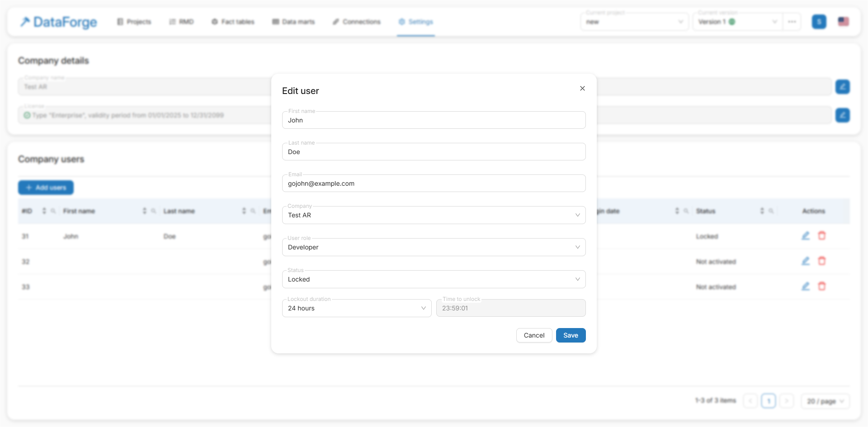
Task: Expand the Status dropdown set to Locked
Action: [434, 279]
